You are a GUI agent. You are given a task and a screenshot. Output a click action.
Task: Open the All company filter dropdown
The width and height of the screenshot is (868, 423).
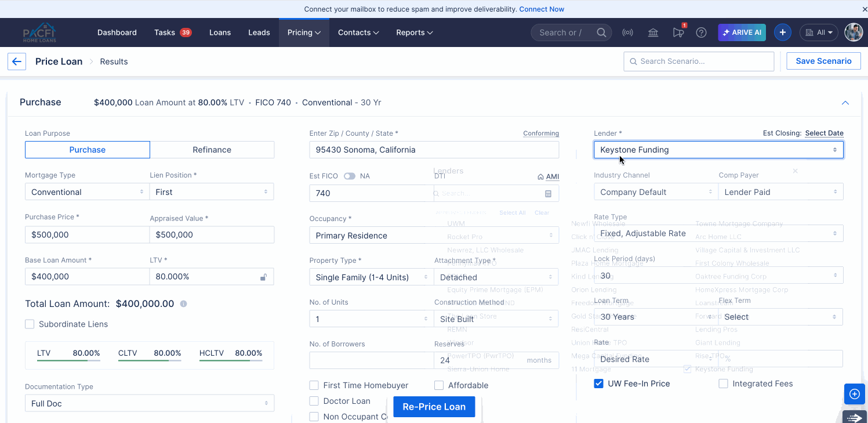click(x=819, y=32)
